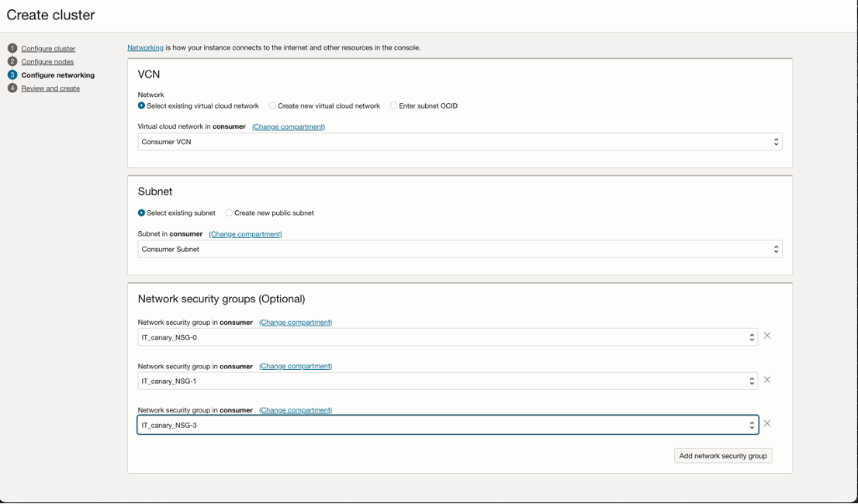
Task: Go to the "Configure cluster" step
Action: click(48, 48)
